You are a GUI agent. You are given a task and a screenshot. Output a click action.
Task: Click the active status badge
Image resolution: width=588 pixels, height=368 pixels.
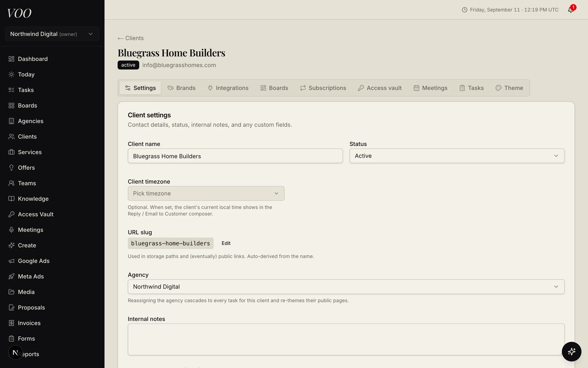coord(128,65)
